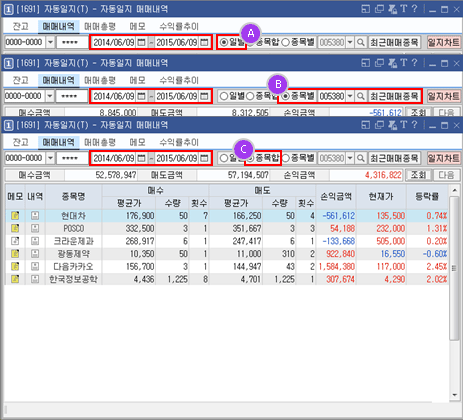463x420 pixels.
Task: Click font T icon in middle window title bar
Action: pyautogui.click(x=404, y=62)
